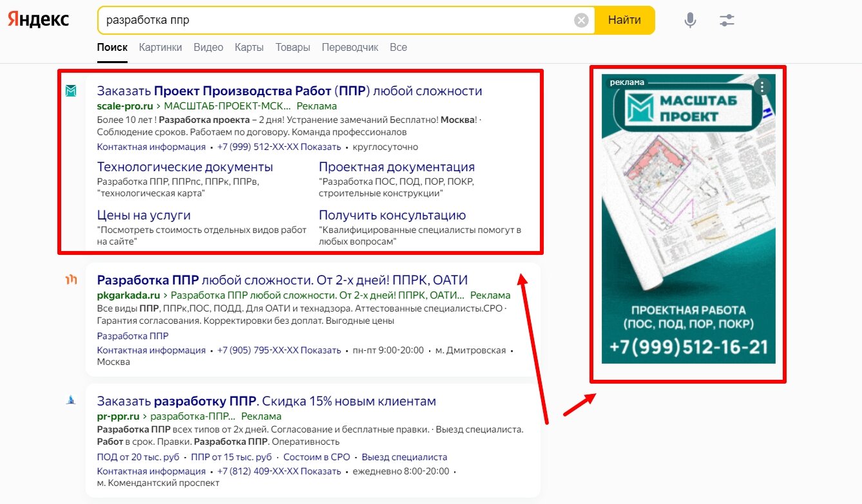The height and width of the screenshot is (504, 862).
Task: Switch to the Переводчик tab
Action: [350, 47]
